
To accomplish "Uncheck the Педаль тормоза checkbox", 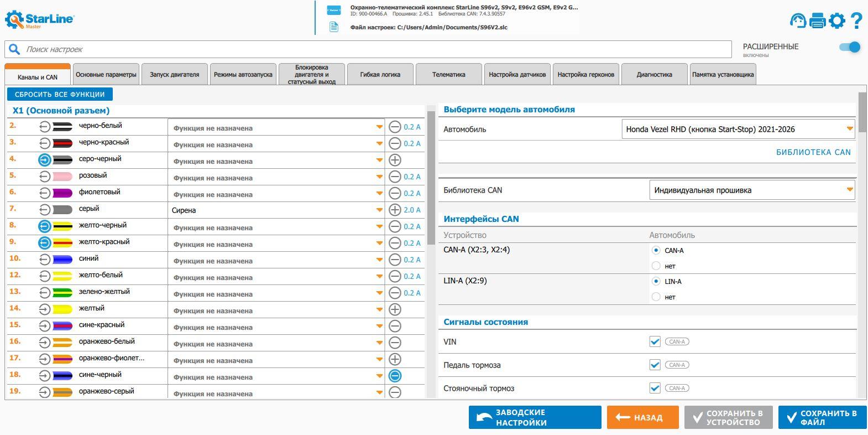I will (655, 365).
